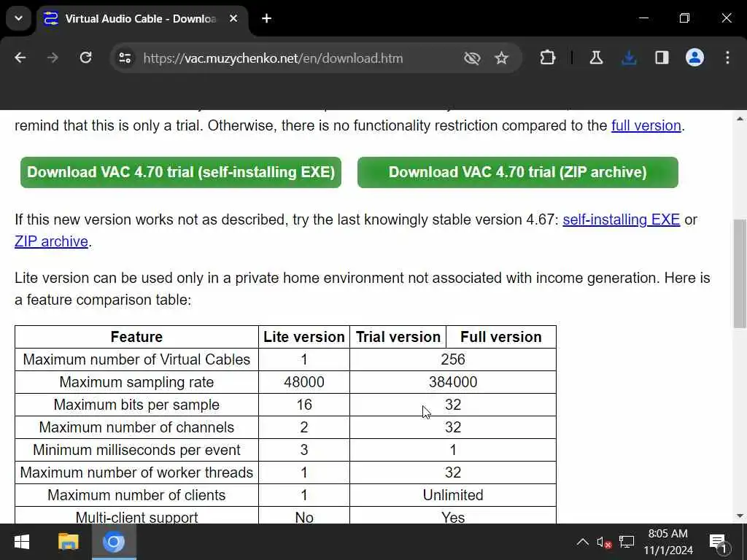Open Chrome three-dot menu
747x560 pixels.
pyautogui.click(x=727, y=58)
